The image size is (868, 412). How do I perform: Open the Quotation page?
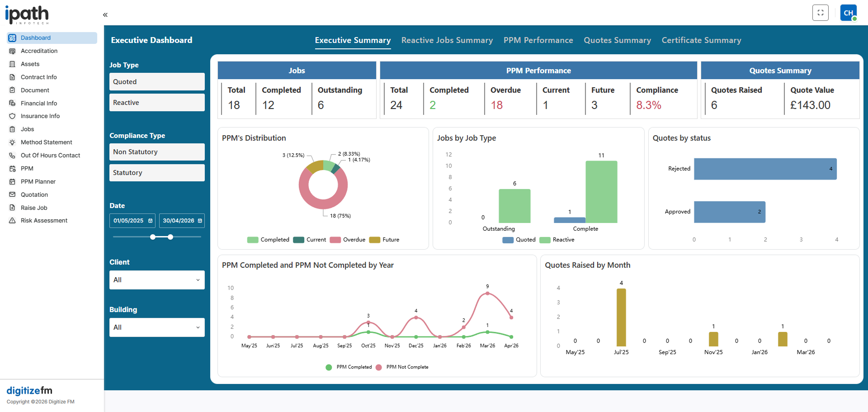tap(52, 195)
